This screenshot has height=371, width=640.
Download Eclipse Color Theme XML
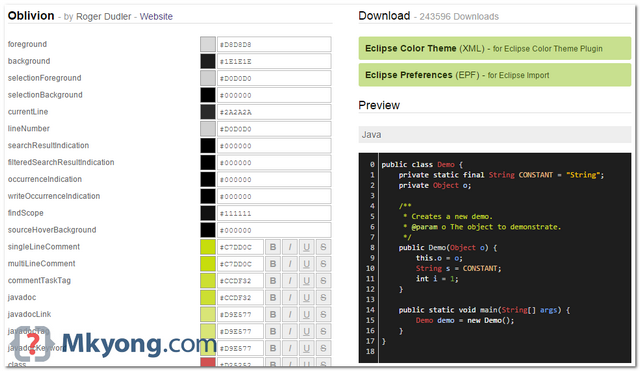(495, 49)
